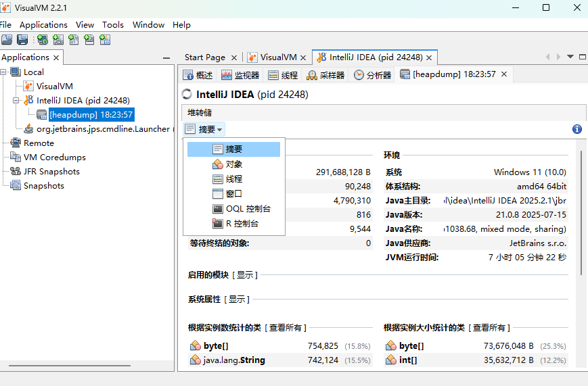Image resolution: width=588 pixels, height=386 pixels.
Task: Click the blue info icon in heap dump view
Action: tap(577, 129)
